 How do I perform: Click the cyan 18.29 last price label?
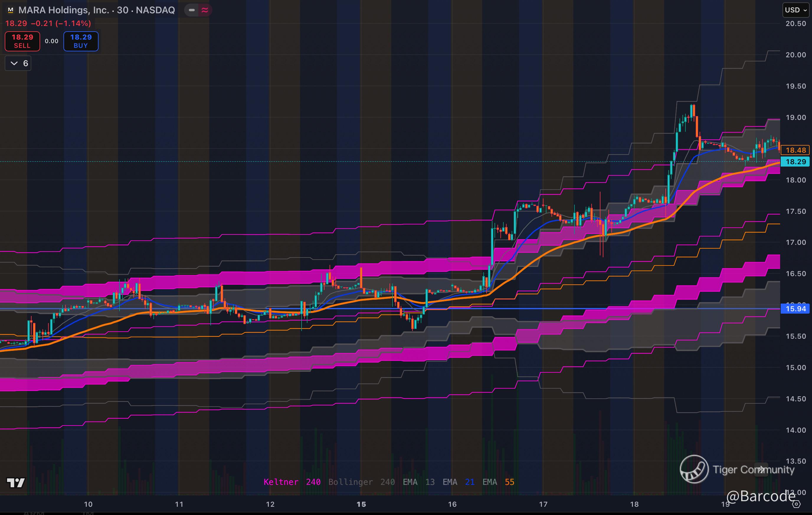point(795,162)
